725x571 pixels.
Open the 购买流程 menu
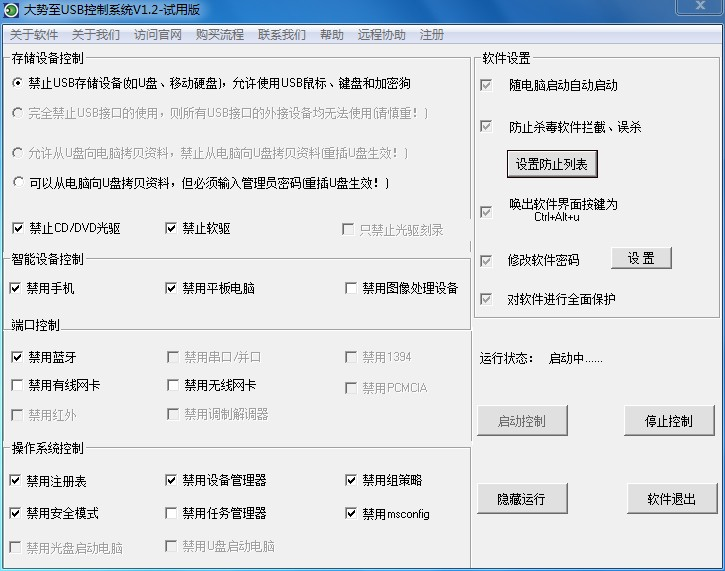220,35
